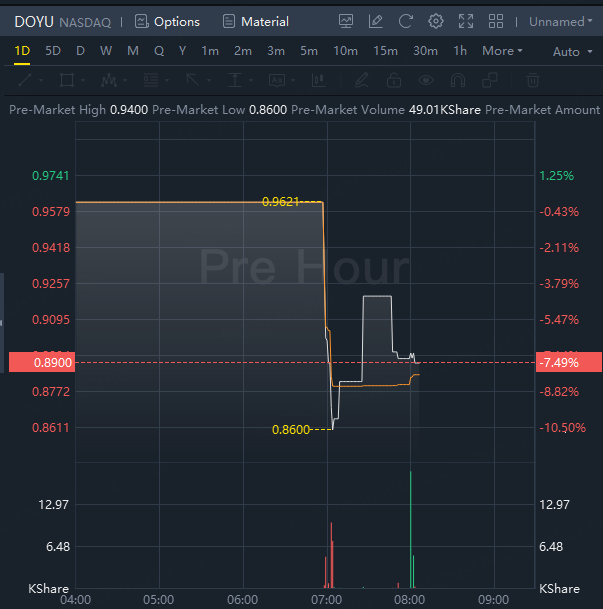Screen dimensions: 603x609
Task: Expand the arrow tool options arrow
Action: [209, 80]
